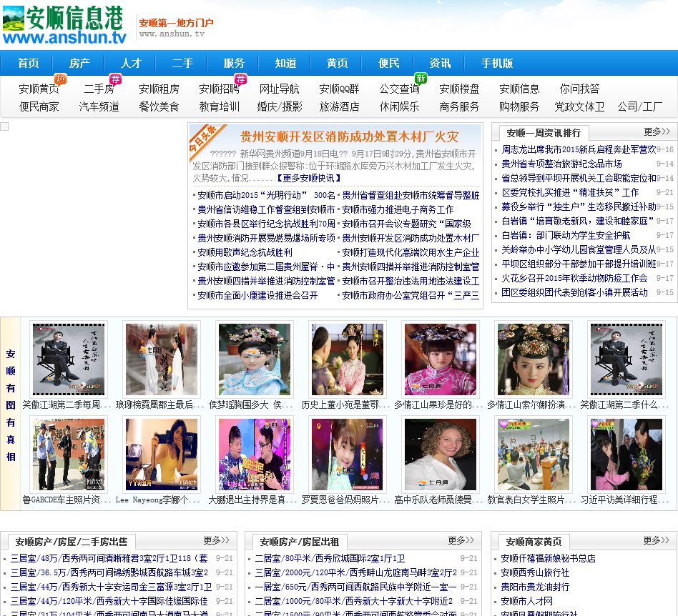The height and width of the screenshot is (616, 678).
Task: Switch to the 知道 section
Action: (x=286, y=63)
